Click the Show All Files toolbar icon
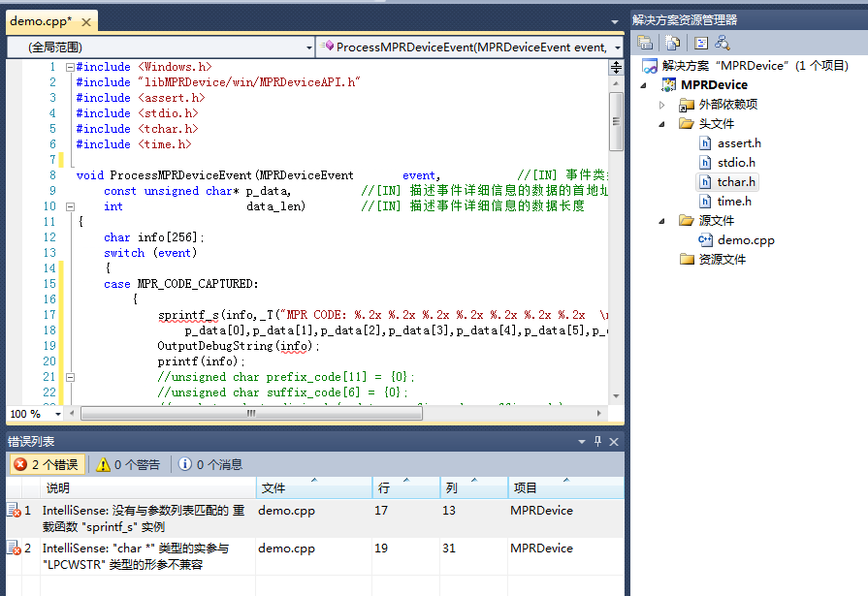This screenshot has height=596, width=868. coord(673,41)
